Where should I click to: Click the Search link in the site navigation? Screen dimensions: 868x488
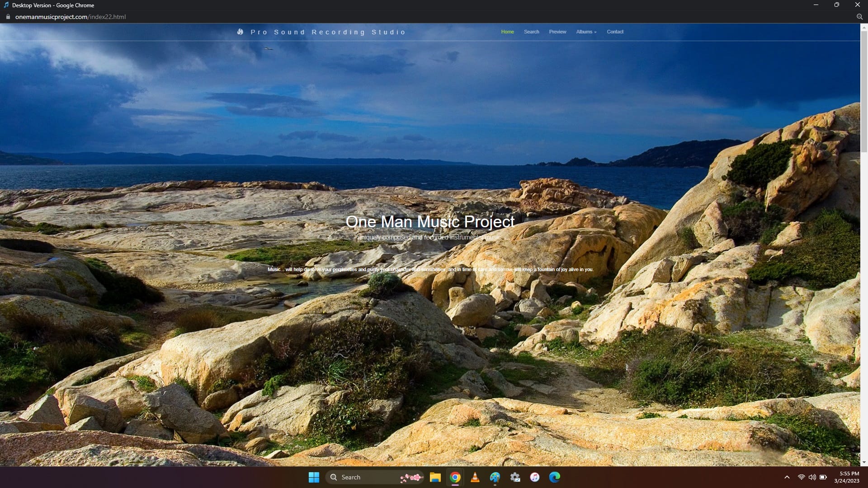click(531, 32)
